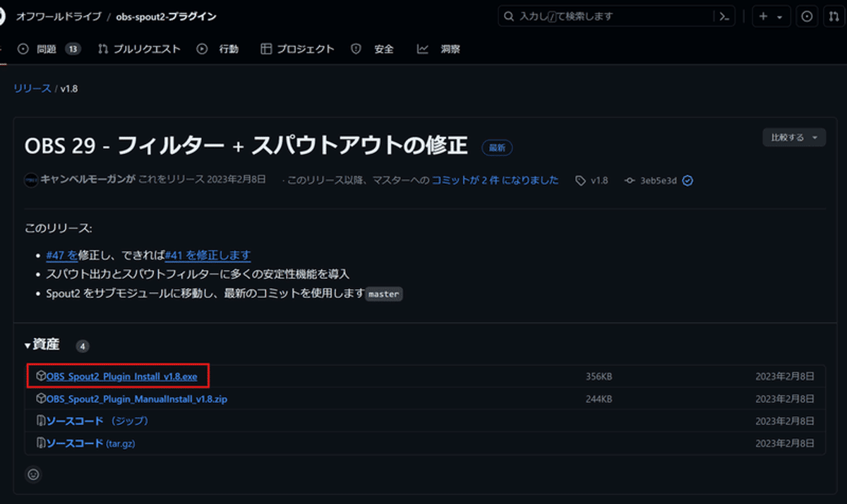
Task: Click the 13 issues counter badge
Action: [x=73, y=49]
